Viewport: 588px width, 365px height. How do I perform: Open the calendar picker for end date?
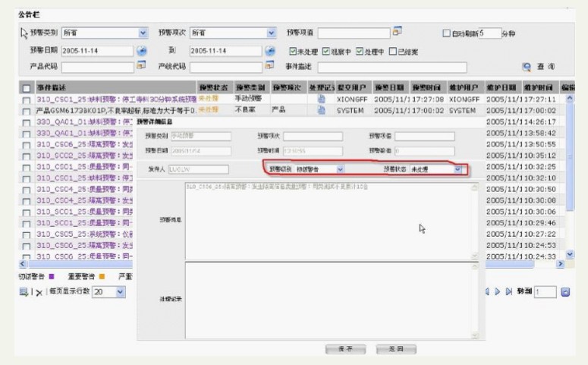tap(270, 51)
